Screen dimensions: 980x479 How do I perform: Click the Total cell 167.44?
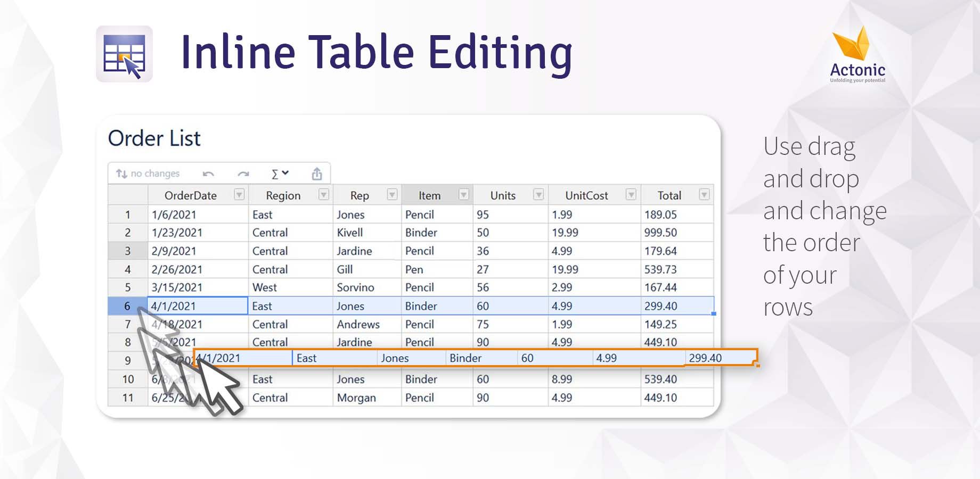click(677, 287)
